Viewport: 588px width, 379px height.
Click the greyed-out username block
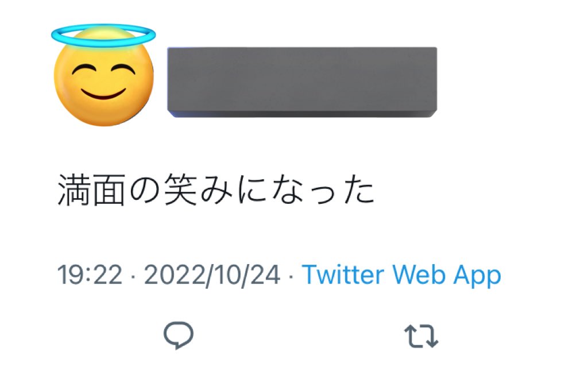click(302, 82)
